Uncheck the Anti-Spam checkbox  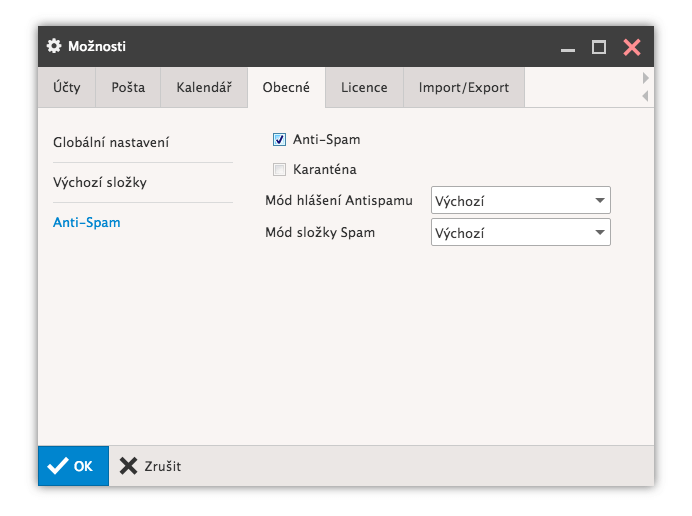coord(280,140)
